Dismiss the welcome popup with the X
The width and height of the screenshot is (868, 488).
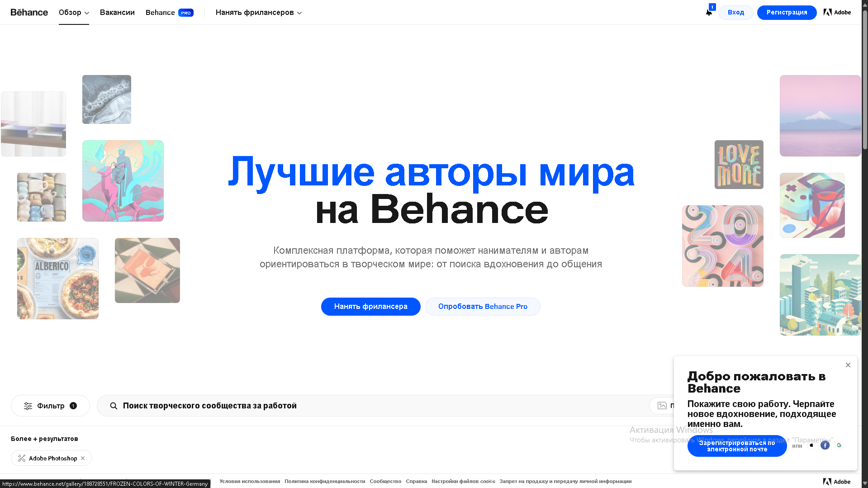click(848, 365)
